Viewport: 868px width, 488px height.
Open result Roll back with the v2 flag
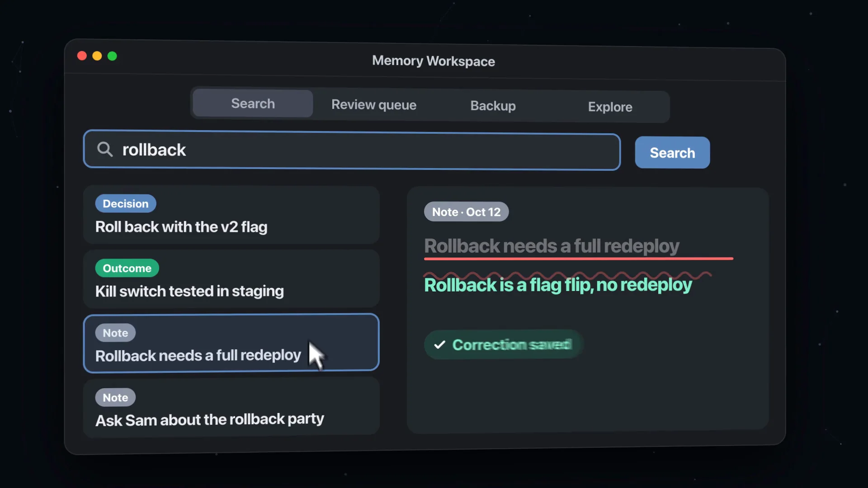tap(231, 215)
